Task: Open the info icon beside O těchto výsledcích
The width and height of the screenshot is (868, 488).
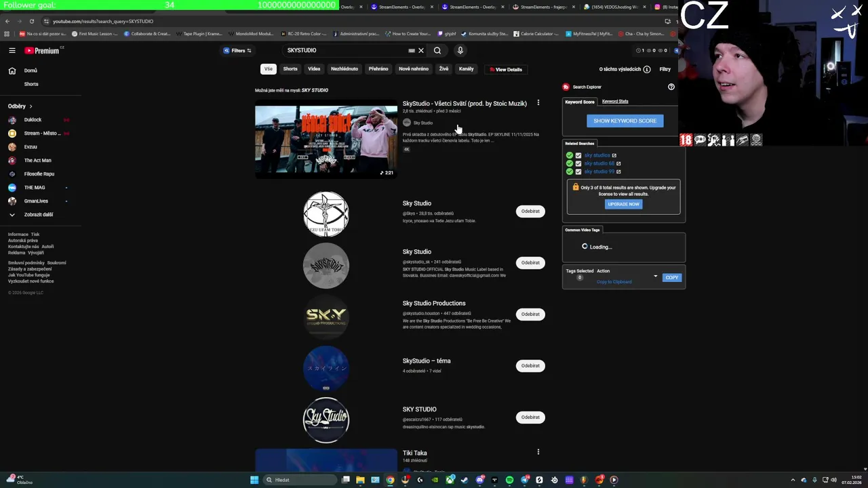Action: point(647,69)
